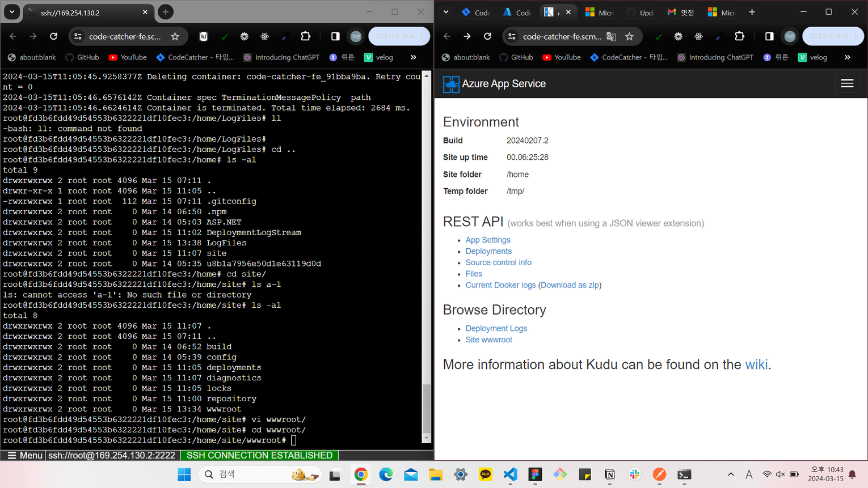868x488 pixels.
Task: Open Mail app from the taskbar
Action: click(x=411, y=474)
